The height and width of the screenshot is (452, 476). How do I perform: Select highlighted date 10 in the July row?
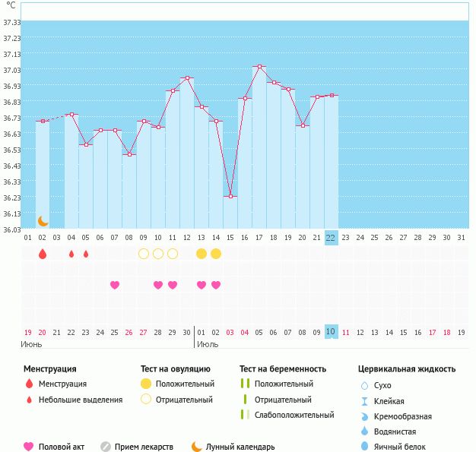(x=331, y=332)
